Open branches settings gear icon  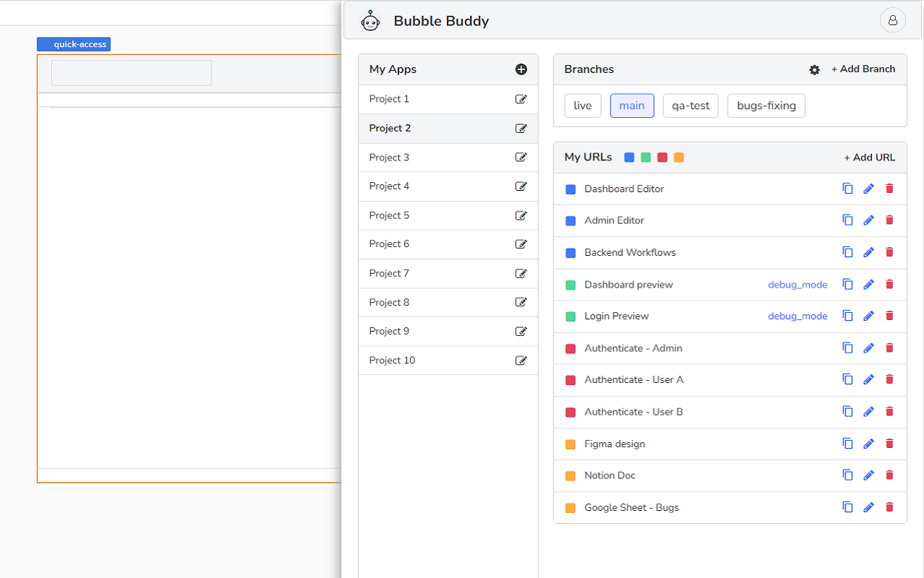point(814,70)
